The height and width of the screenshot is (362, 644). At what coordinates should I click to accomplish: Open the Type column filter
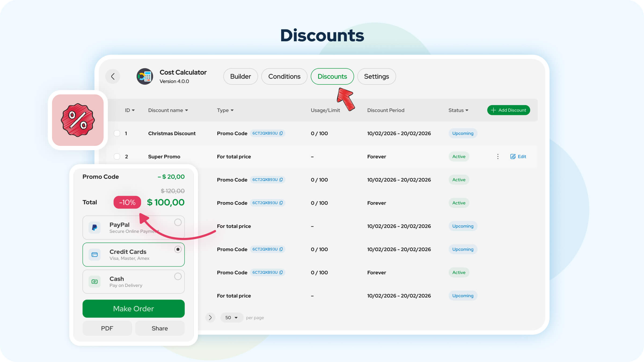[x=225, y=110]
